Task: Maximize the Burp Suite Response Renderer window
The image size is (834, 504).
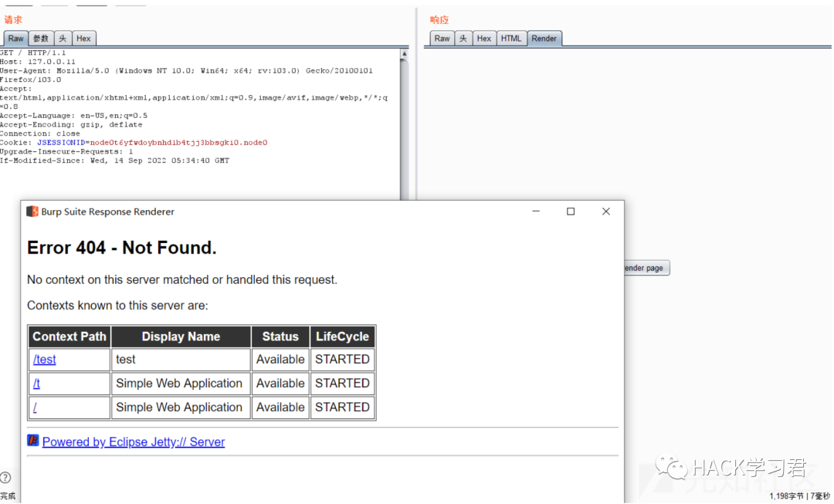Action: pyautogui.click(x=571, y=211)
